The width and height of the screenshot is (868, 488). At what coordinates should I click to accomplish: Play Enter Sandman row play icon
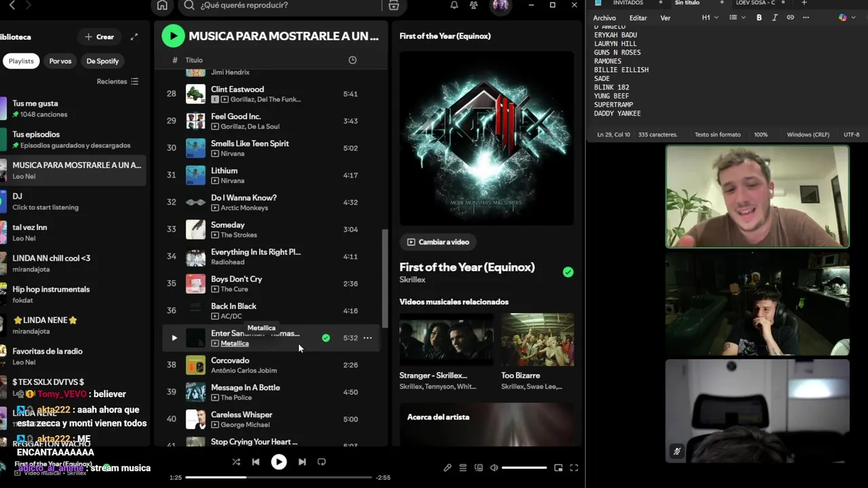pyautogui.click(x=174, y=338)
